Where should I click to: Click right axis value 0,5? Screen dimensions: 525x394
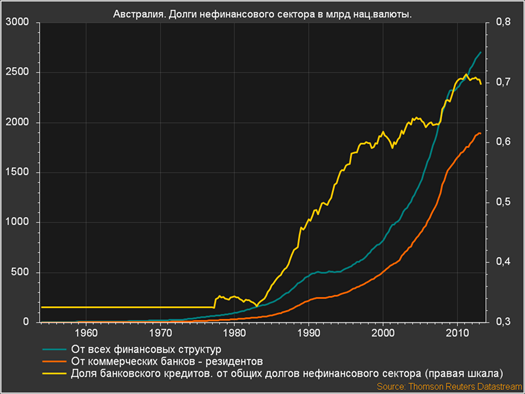click(503, 202)
